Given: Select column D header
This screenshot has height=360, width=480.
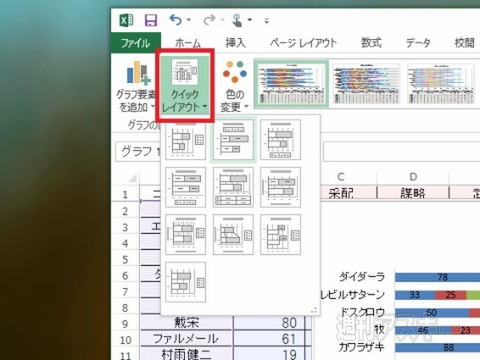Looking at the screenshot, I should pyautogui.click(x=413, y=177).
